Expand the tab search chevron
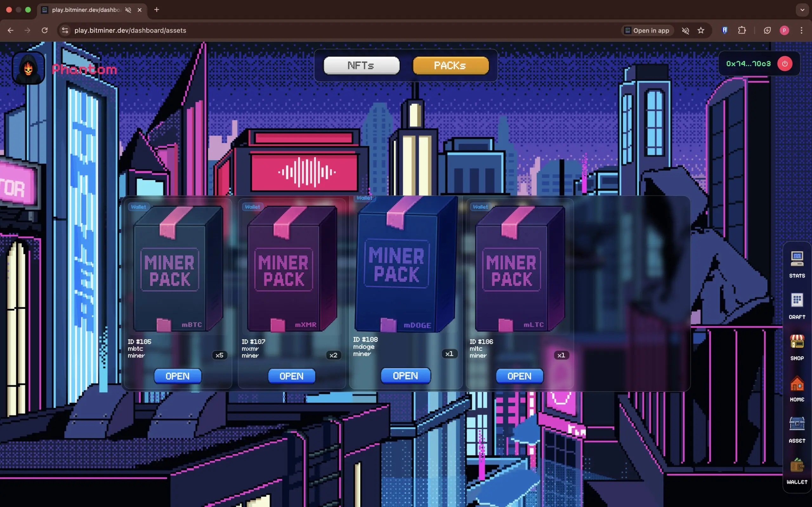This screenshot has height=507, width=812. [802, 10]
